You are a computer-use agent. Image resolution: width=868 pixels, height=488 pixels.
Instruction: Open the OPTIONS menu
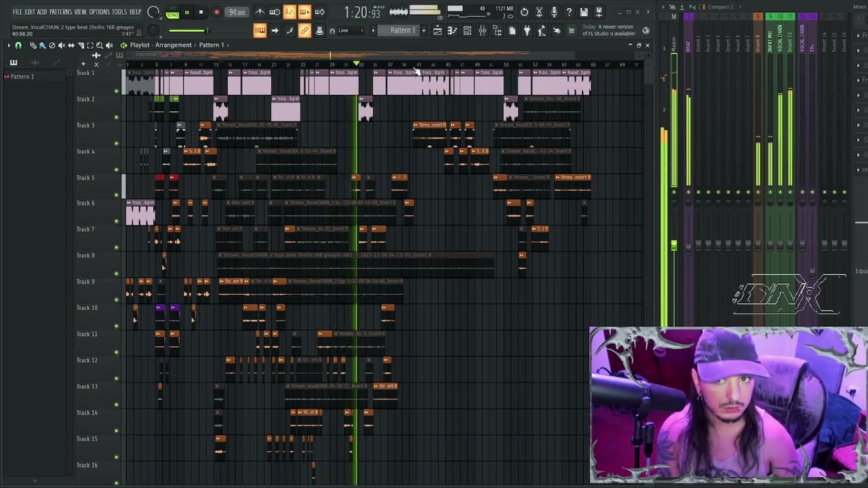tap(99, 12)
